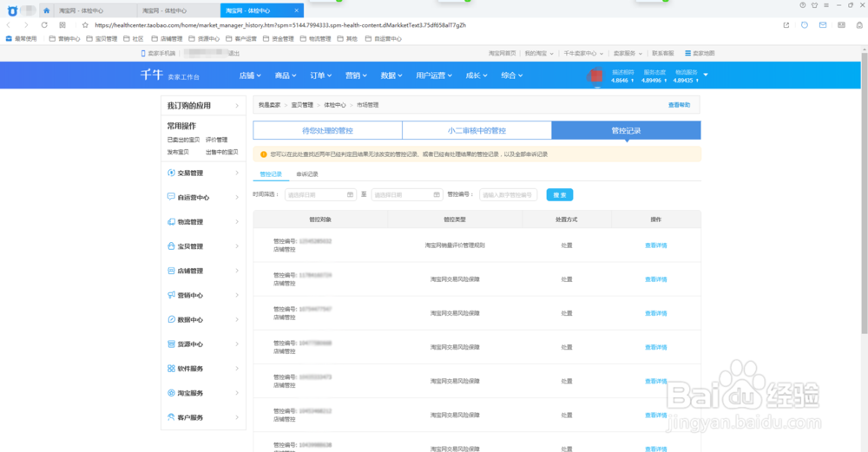868x452 pixels.
Task: Open the 店铺管理 sidebar icon
Action: click(x=171, y=271)
